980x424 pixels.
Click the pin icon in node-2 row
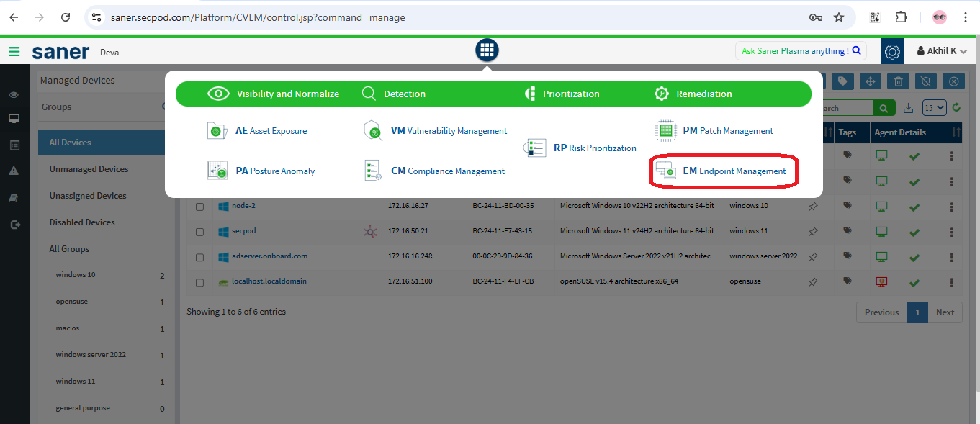point(813,207)
